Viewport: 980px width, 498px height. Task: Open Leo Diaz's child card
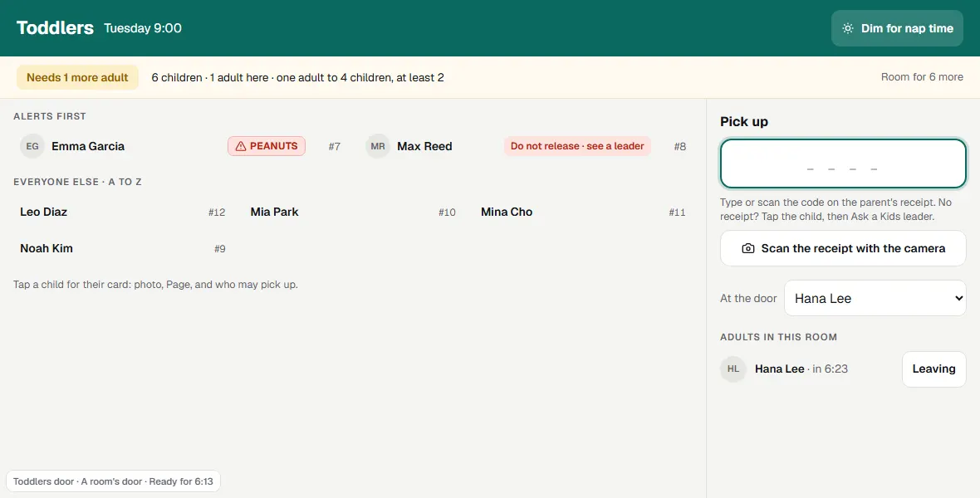(x=123, y=212)
